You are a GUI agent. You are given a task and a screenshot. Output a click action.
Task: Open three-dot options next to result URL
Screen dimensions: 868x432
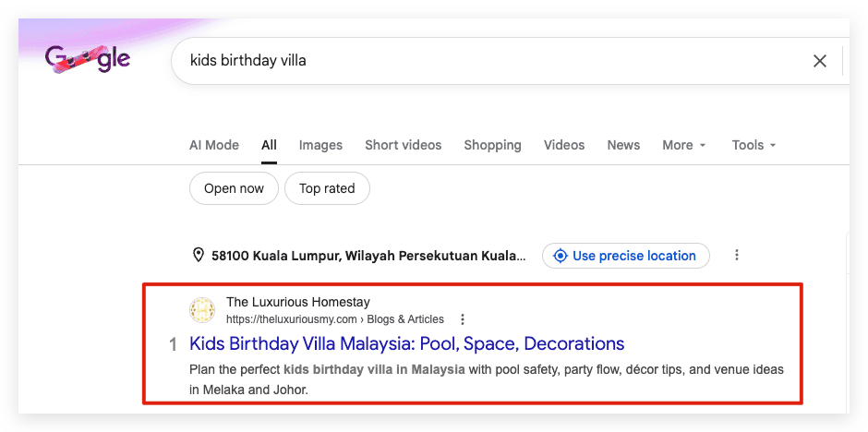tap(463, 319)
